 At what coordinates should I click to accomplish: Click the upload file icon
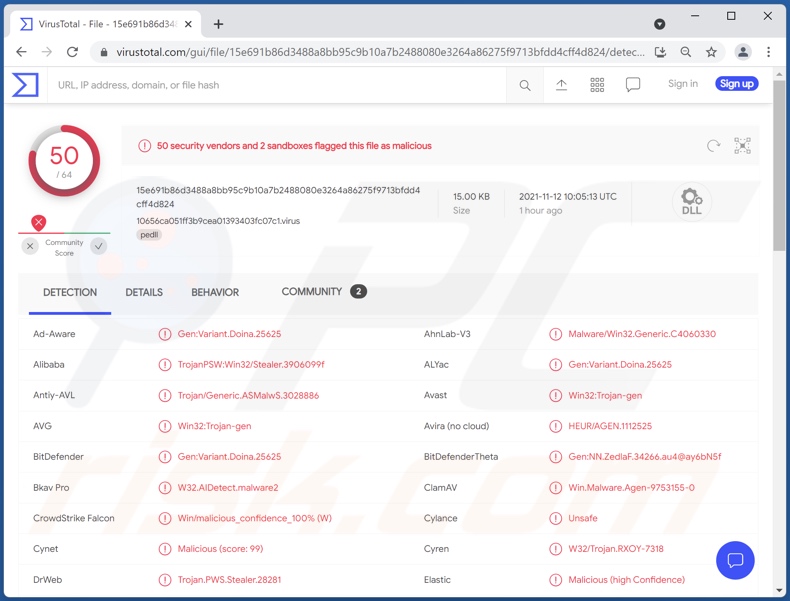pos(561,85)
